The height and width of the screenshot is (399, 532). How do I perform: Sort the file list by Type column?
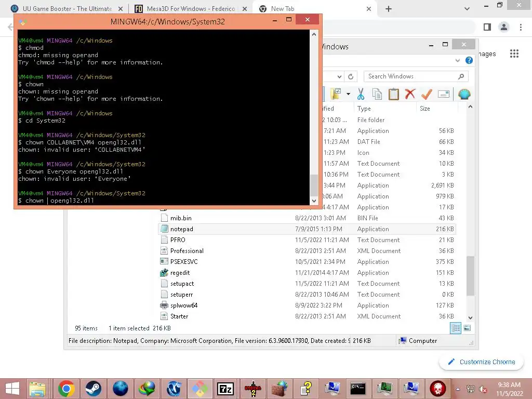click(x=364, y=109)
